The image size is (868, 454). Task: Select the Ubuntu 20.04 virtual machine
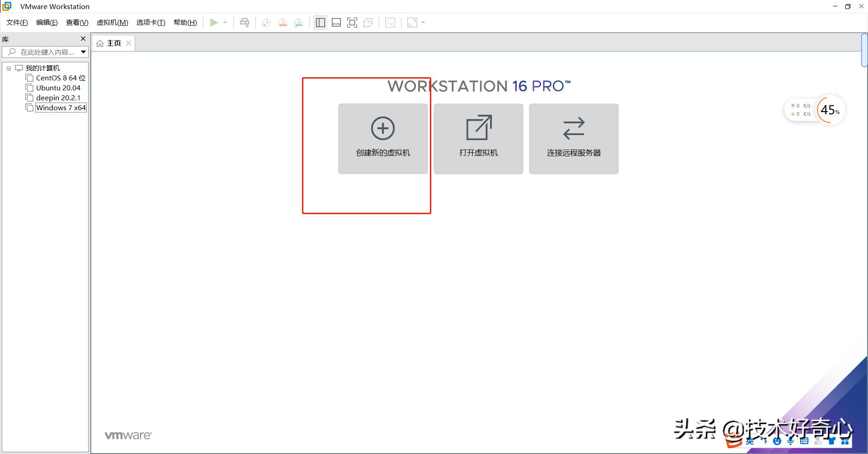pos(58,88)
